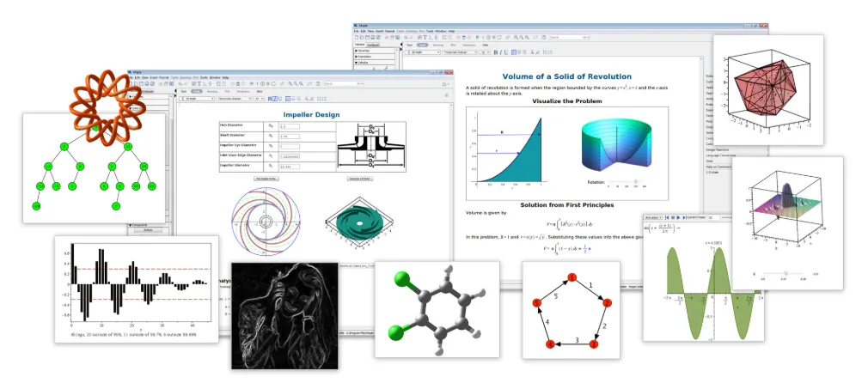Screen dimensions: 868x389
Task: Click Undo arrow in Solid of Revolution window toolbar
Action: 406,37
